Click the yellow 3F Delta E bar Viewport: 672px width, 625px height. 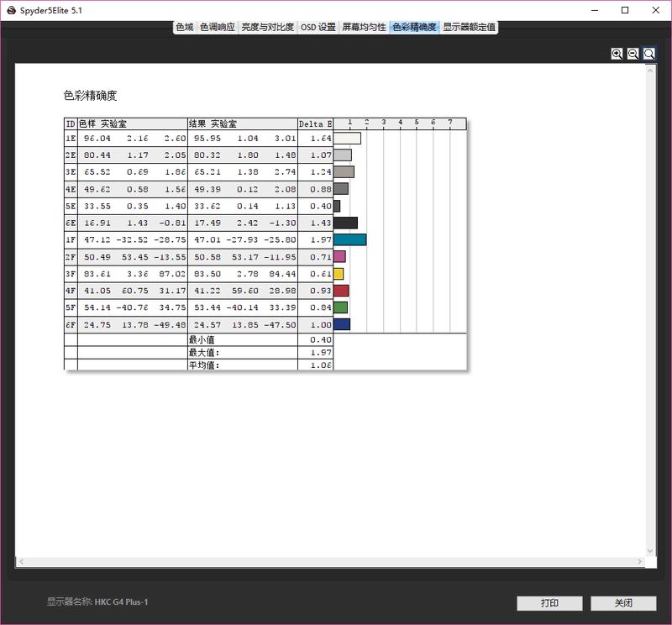point(339,274)
